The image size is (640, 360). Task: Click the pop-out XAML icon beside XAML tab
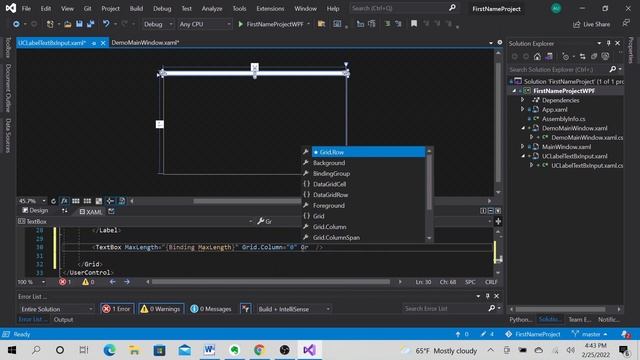(x=111, y=211)
